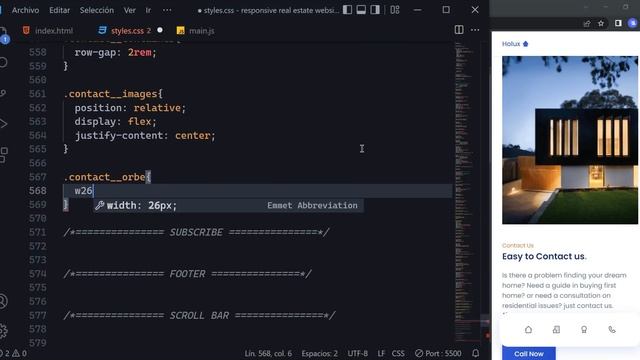Screen dimensions: 640x360
Task: Expand the overflow menu bar ellipsis
Action: click(167, 10)
